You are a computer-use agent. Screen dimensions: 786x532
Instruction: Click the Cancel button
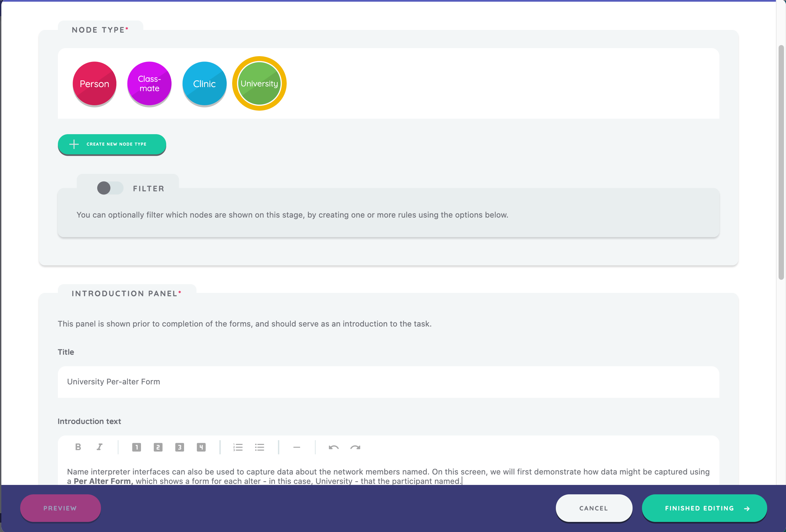tap(594, 508)
